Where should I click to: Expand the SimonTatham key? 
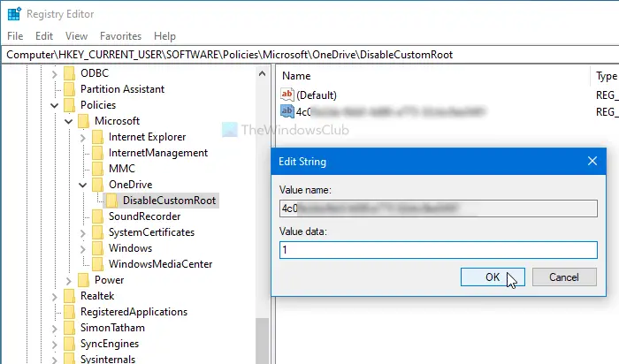(x=55, y=328)
